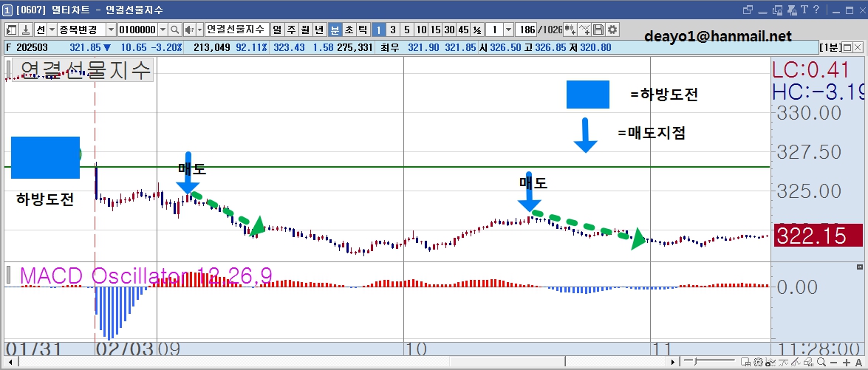Zoom in chart with the plus icon
Image resolution: width=868 pixels, height=370 pixels.
click(847, 363)
